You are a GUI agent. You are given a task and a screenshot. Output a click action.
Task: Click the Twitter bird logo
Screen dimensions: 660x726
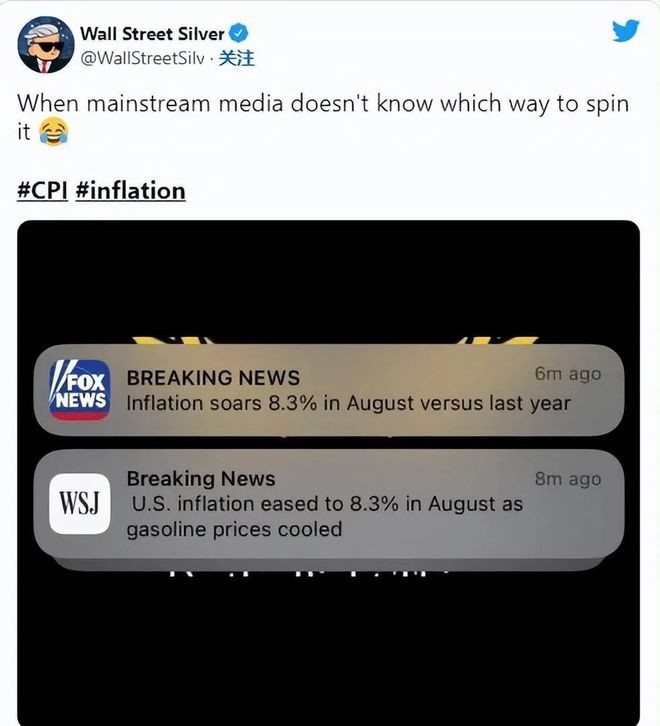point(625,32)
